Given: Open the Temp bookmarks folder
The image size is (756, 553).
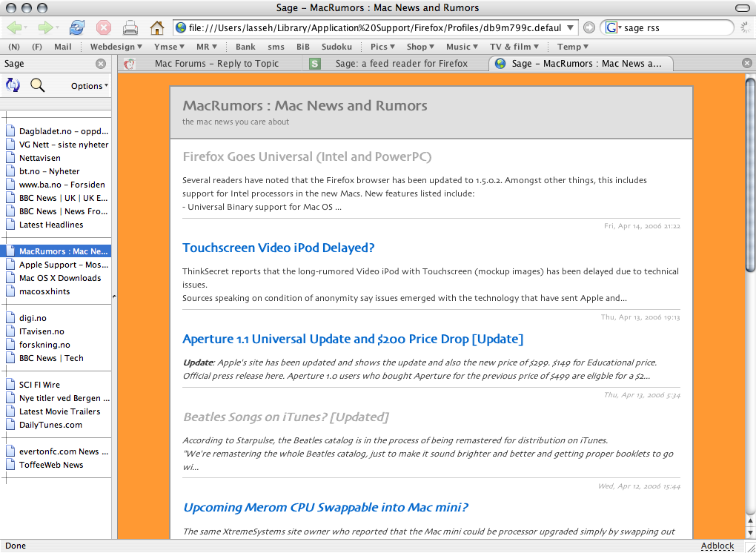Looking at the screenshot, I should click(573, 47).
